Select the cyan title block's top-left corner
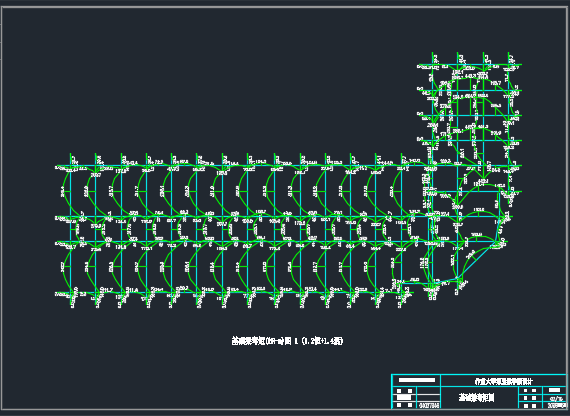The image size is (570, 416). (x=392, y=375)
